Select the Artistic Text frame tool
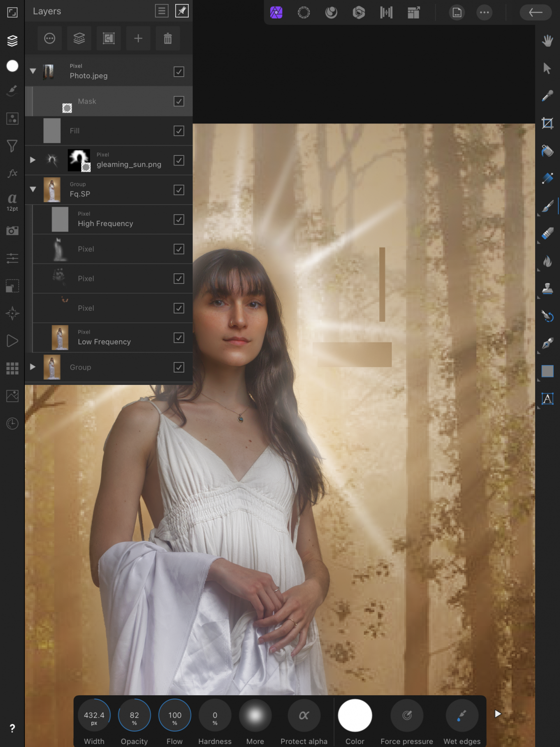The height and width of the screenshot is (747, 560). pyautogui.click(x=548, y=398)
